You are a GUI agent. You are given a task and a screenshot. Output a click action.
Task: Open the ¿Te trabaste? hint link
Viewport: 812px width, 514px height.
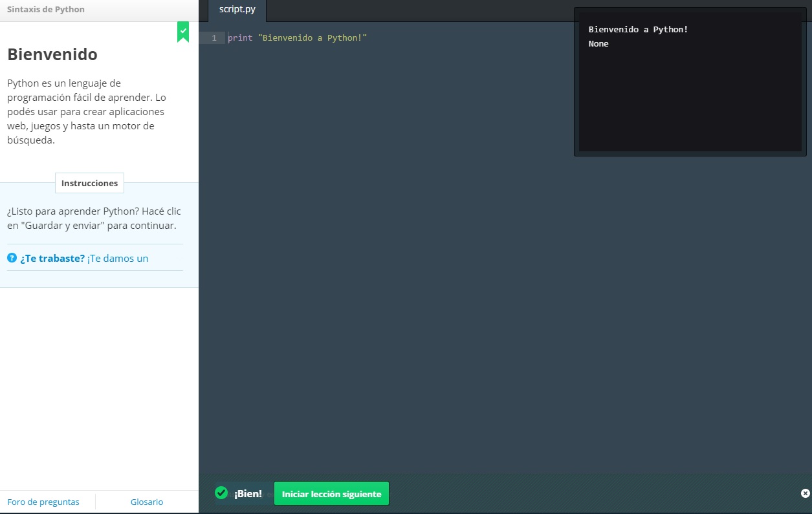tap(52, 259)
